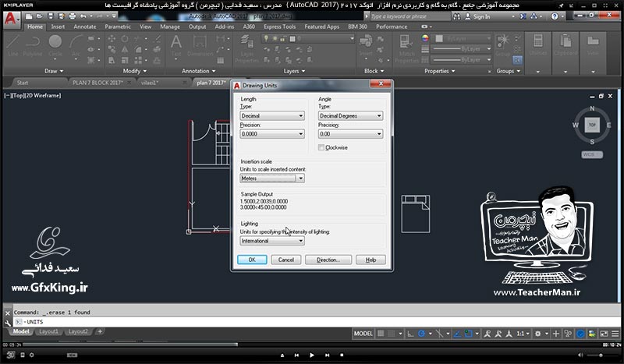The image size is (624, 364).
Task: Switch to the Insert ribbon tab
Action: (x=58, y=27)
